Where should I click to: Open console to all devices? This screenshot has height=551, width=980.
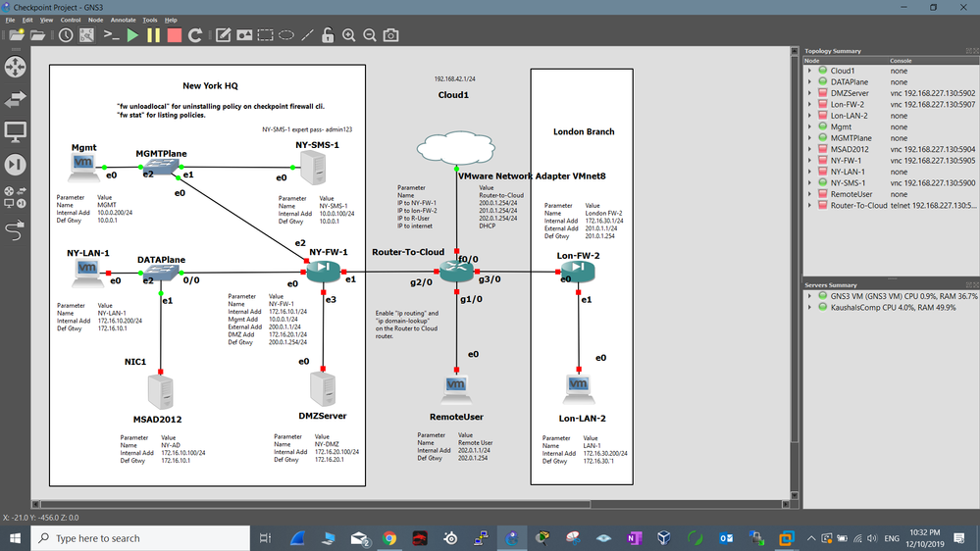click(x=112, y=35)
